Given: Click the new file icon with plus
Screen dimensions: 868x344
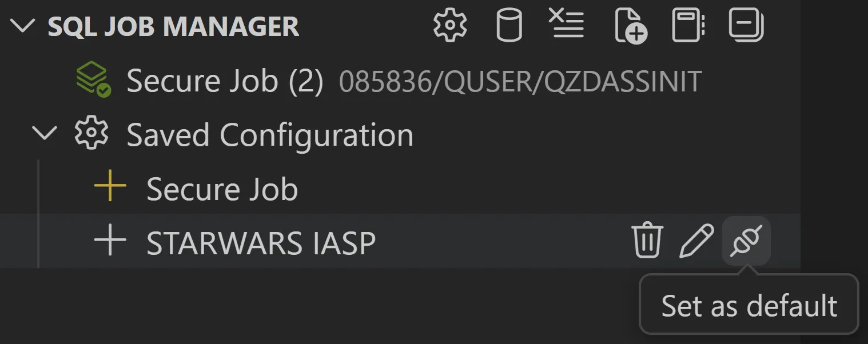Looking at the screenshot, I should point(630,26).
